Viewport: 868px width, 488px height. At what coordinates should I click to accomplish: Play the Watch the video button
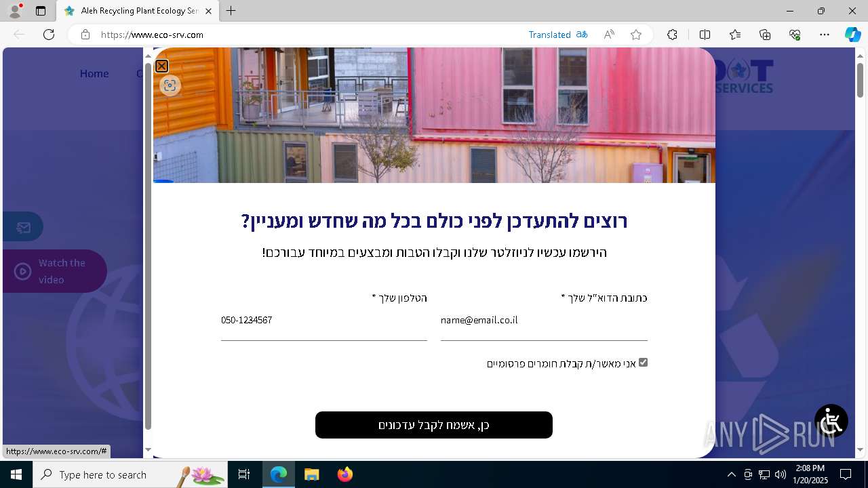click(54, 271)
